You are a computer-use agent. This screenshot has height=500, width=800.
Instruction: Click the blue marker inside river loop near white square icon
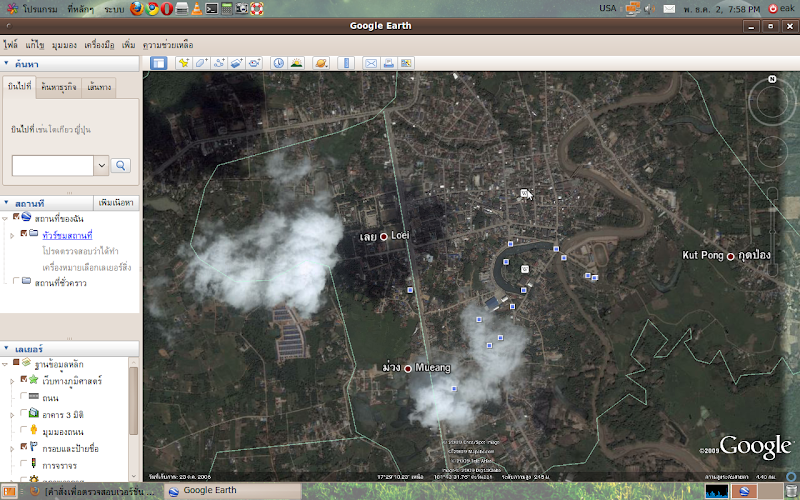tap(506, 262)
